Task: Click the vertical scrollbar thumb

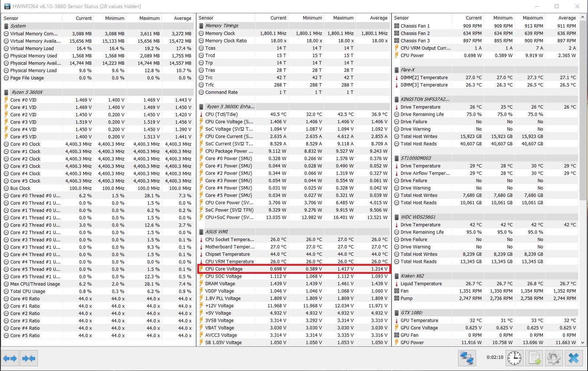Action: 582,110
